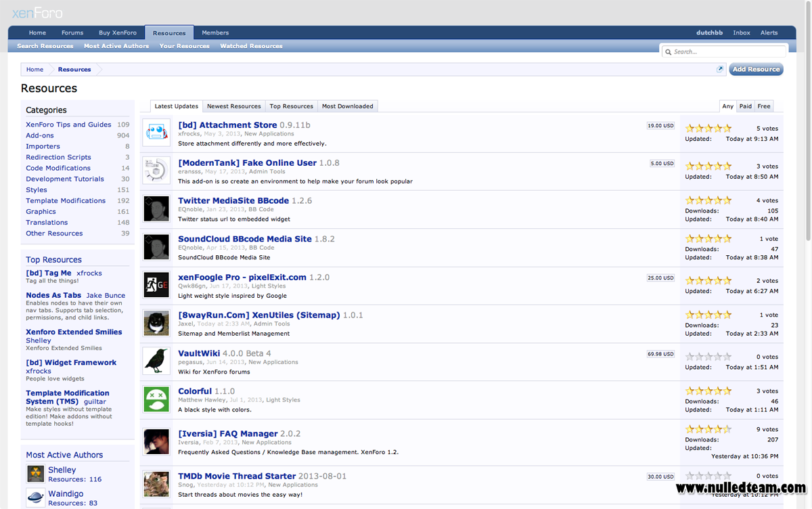The width and height of the screenshot is (812, 509).
Task: Filter to Free resources only
Action: [x=764, y=106]
